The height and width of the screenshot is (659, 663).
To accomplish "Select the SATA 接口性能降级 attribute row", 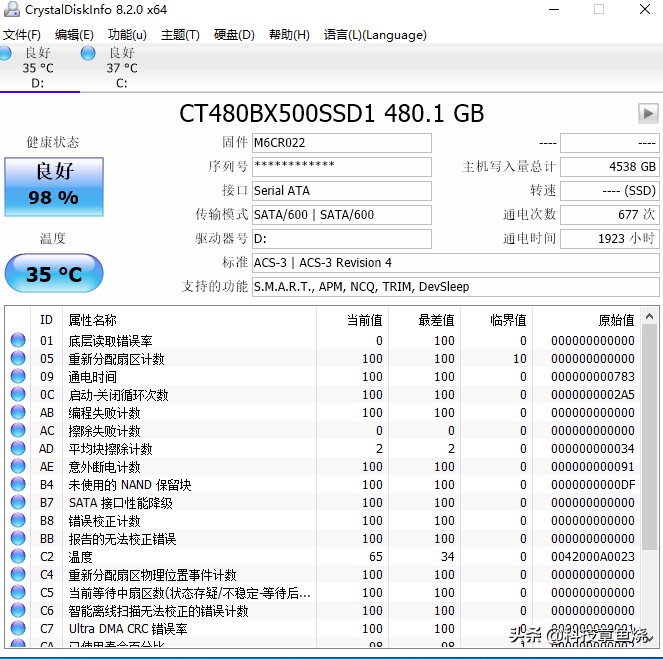I will 323,502.
